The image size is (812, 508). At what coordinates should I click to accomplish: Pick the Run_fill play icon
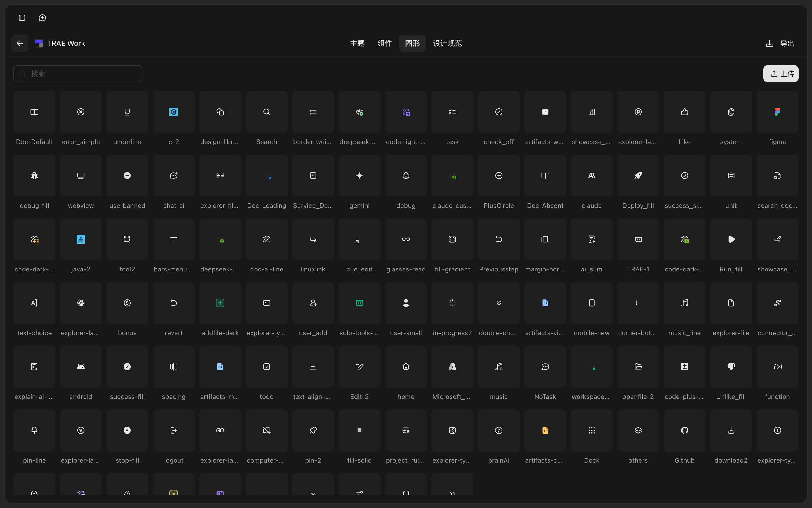731,239
